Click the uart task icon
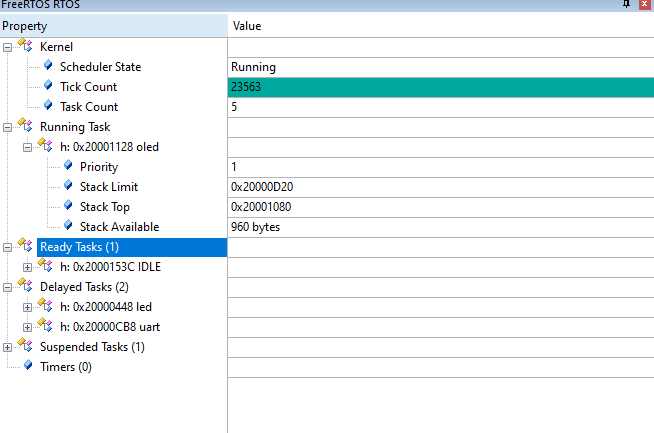Screen dimensions: 654x433 pos(45,325)
